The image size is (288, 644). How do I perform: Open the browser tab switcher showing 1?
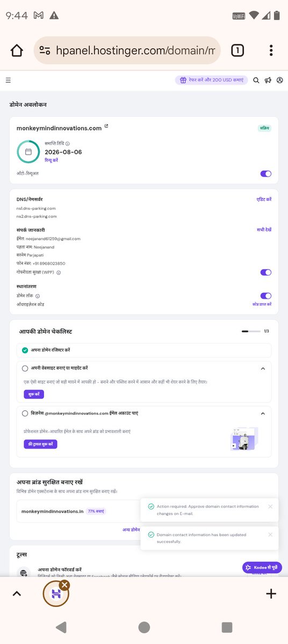237,50
